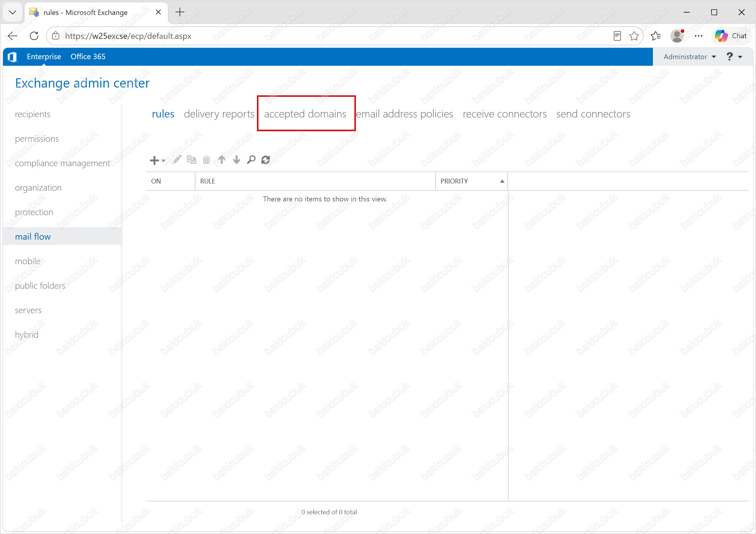The height and width of the screenshot is (534, 756).
Task: Click the Office logo icon in blue header
Action: pyautogui.click(x=13, y=56)
